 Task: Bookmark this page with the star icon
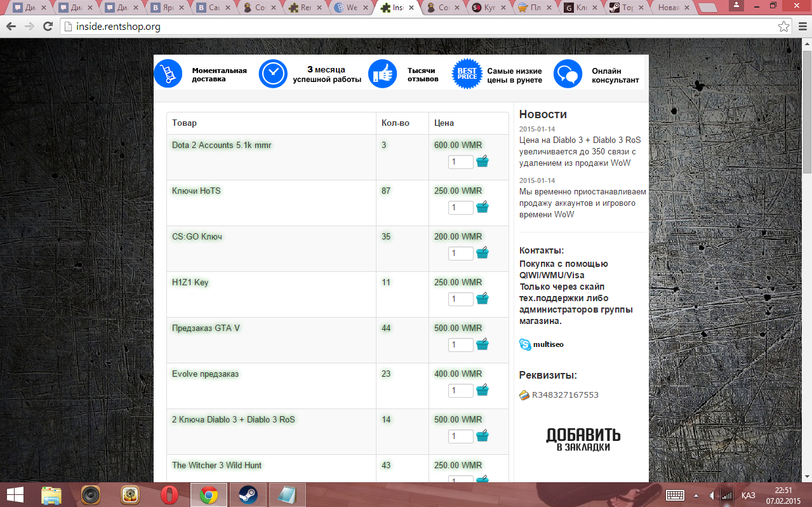(784, 27)
